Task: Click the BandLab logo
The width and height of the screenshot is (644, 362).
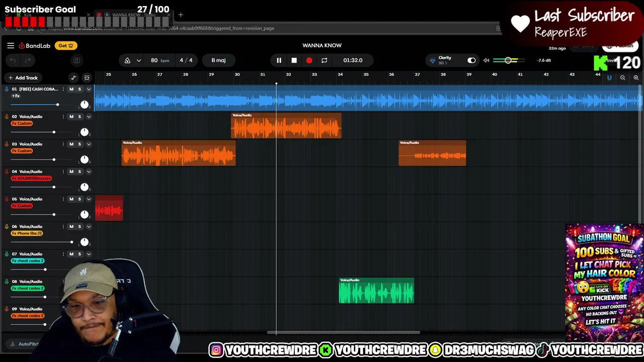Action: pyautogui.click(x=35, y=46)
